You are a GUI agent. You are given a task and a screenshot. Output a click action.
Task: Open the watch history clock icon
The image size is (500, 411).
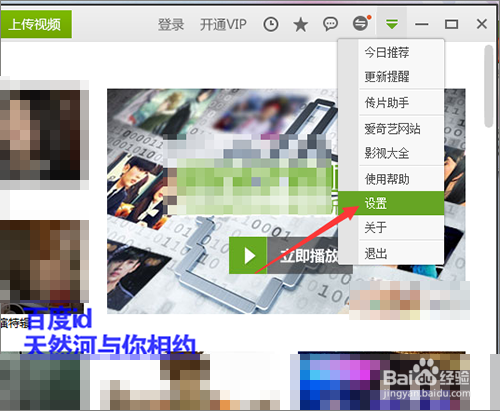click(271, 25)
